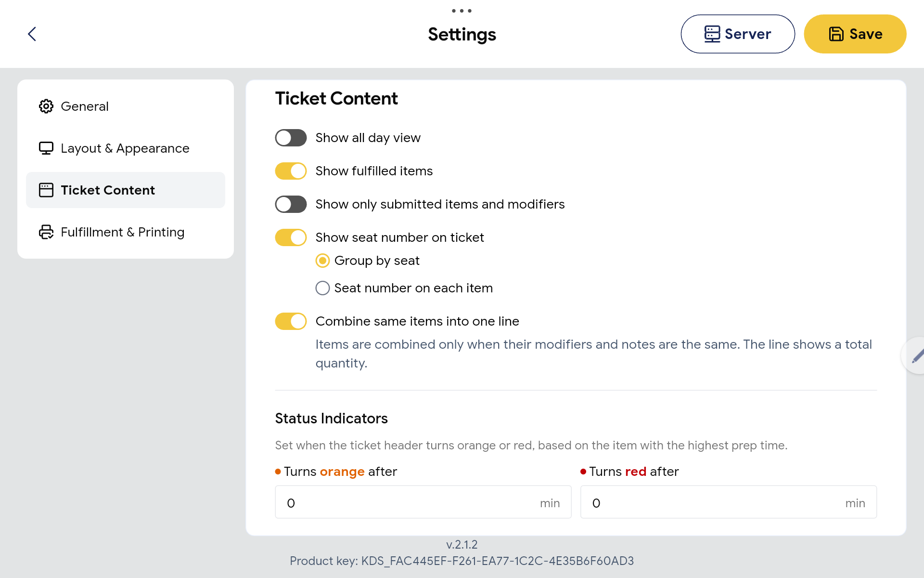
Task: Select the Group by seat radio button
Action: [x=322, y=261]
